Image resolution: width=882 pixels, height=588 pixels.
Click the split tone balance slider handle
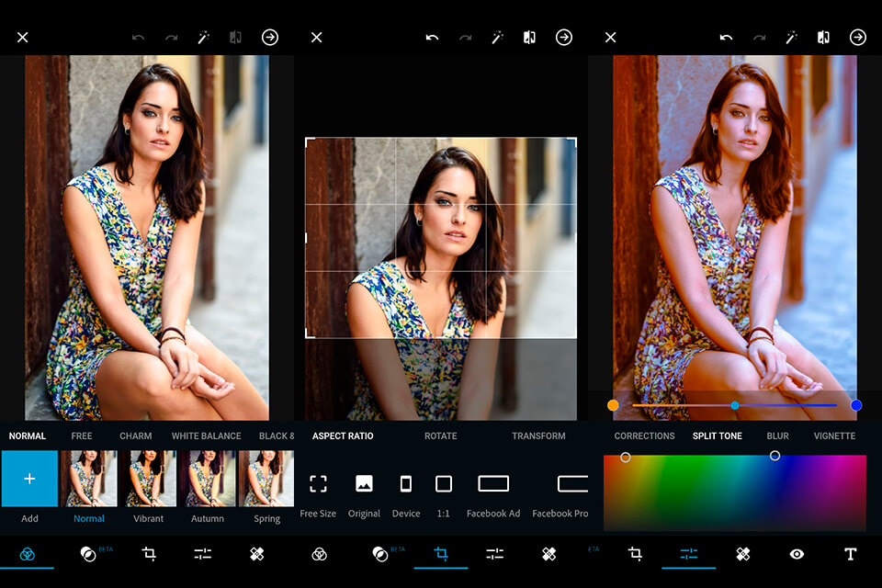[x=735, y=405]
